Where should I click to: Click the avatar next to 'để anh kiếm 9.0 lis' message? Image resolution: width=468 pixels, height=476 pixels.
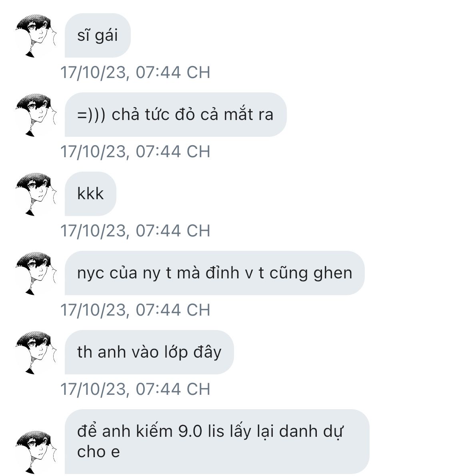pos(36,452)
